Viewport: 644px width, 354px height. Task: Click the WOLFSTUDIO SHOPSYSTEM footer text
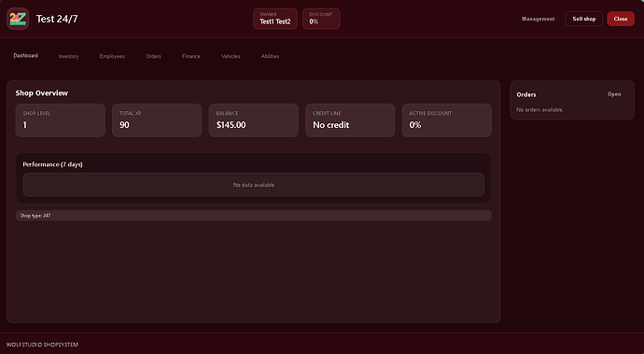pyautogui.click(x=42, y=345)
